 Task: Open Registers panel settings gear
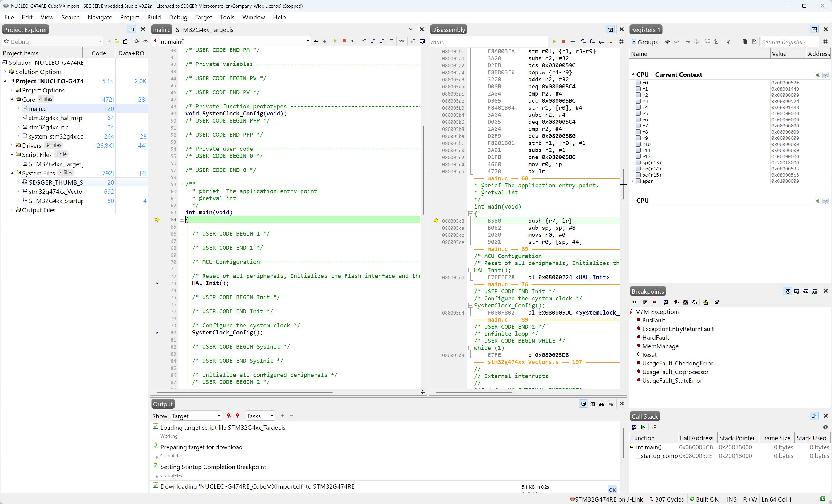coord(825,41)
